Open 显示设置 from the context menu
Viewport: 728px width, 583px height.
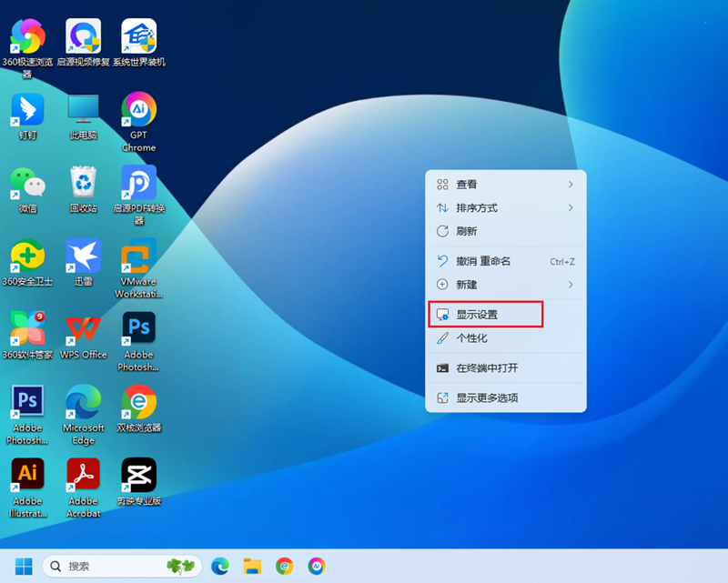pos(506,315)
